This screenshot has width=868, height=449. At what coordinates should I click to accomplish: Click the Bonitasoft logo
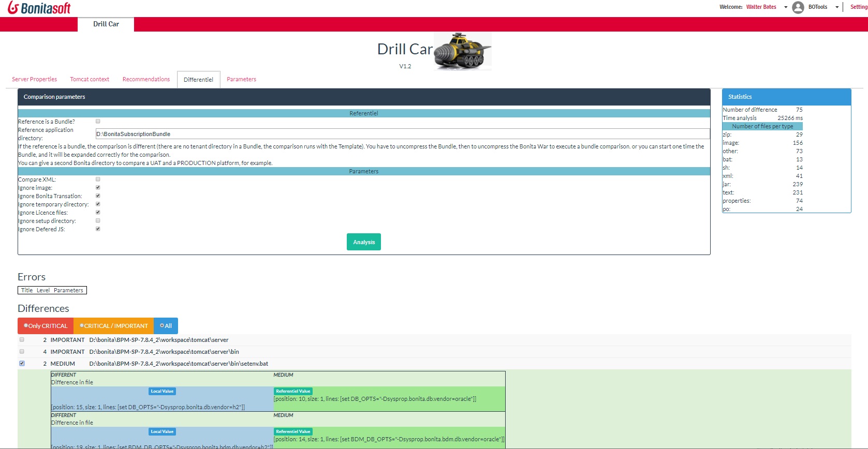pos(39,8)
